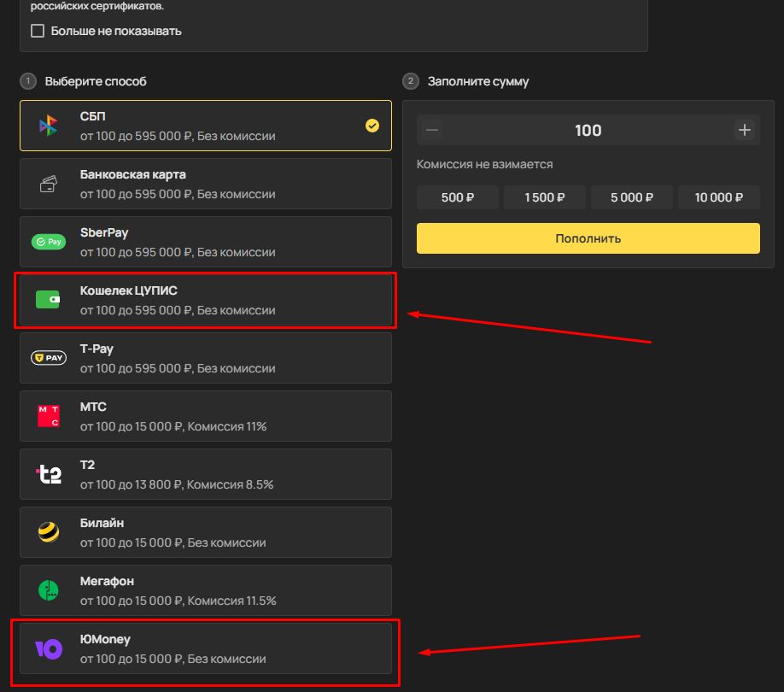Choose ЮMoney payment method

206,648
